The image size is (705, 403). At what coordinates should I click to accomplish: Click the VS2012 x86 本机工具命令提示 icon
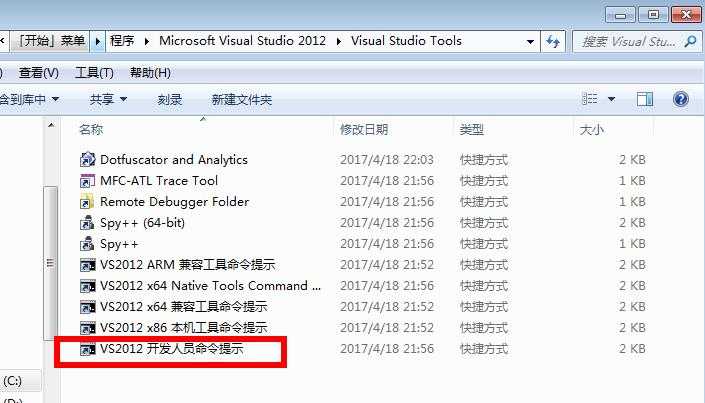coord(87,328)
